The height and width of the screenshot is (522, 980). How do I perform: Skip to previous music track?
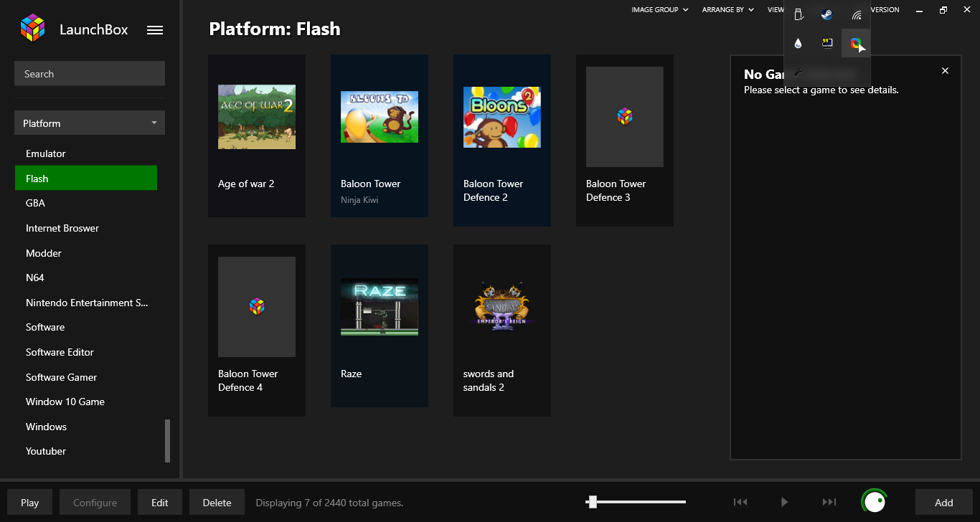point(740,502)
